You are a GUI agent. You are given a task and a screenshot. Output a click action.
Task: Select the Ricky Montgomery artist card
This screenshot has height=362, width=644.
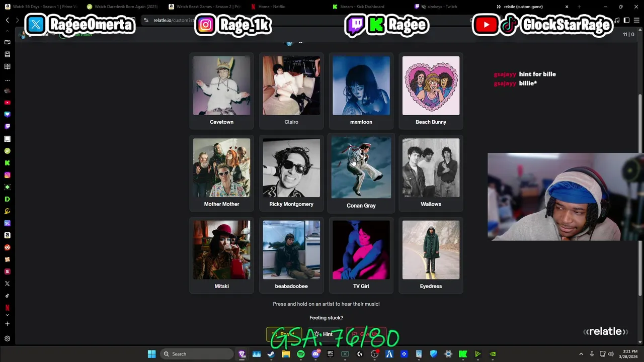tap(291, 173)
